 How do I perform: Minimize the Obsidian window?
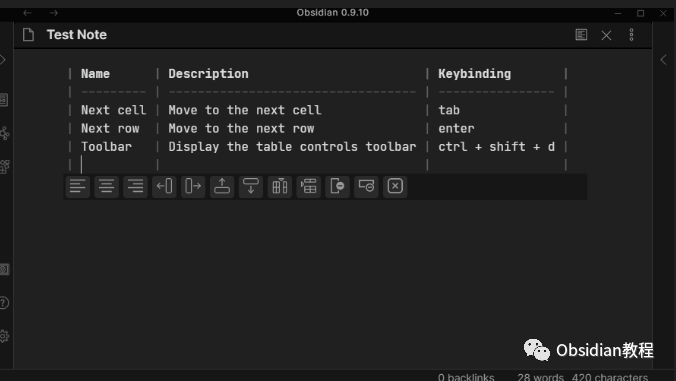coord(618,13)
